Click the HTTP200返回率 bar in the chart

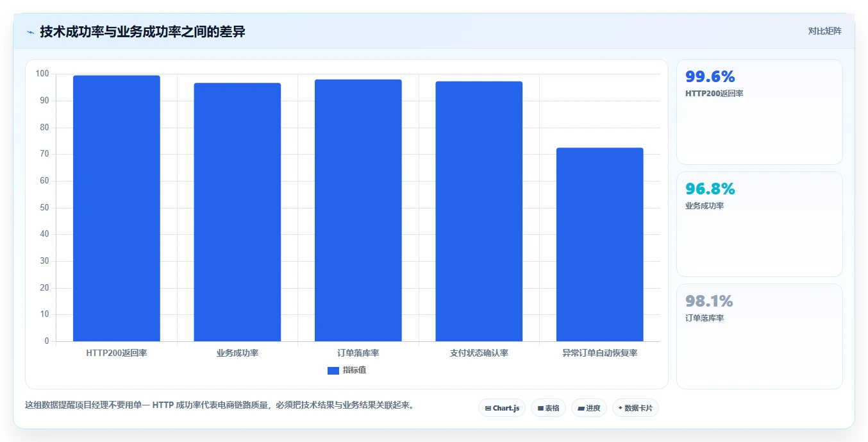(117, 208)
